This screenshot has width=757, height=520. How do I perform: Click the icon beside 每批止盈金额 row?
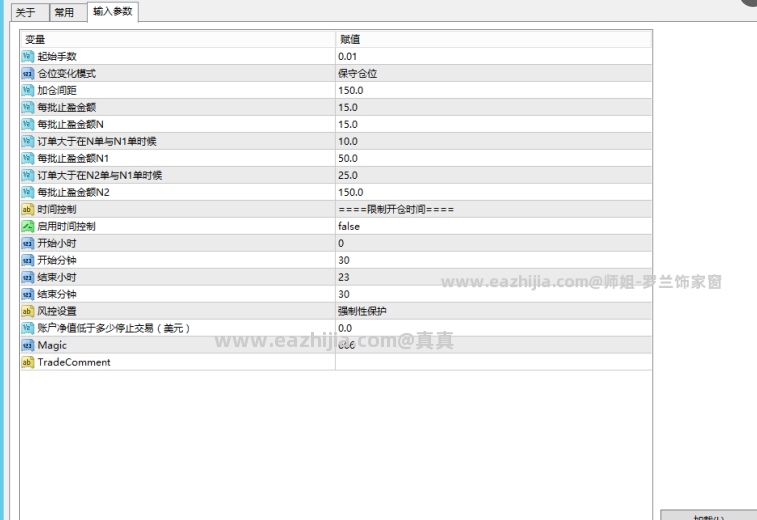coord(28,107)
